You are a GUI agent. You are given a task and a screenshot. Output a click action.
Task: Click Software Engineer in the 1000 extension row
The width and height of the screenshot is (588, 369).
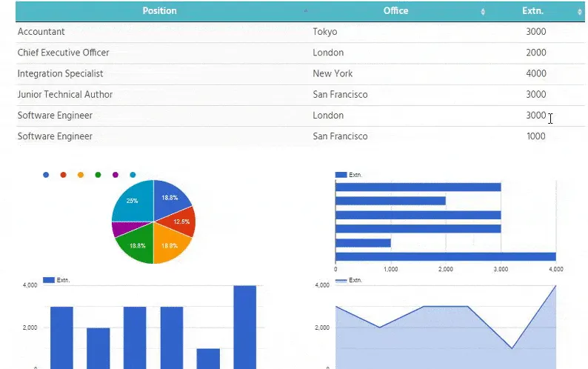[55, 136]
